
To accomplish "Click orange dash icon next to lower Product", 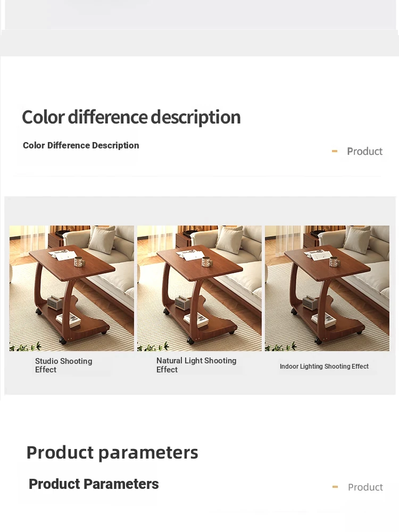I will (x=335, y=487).
